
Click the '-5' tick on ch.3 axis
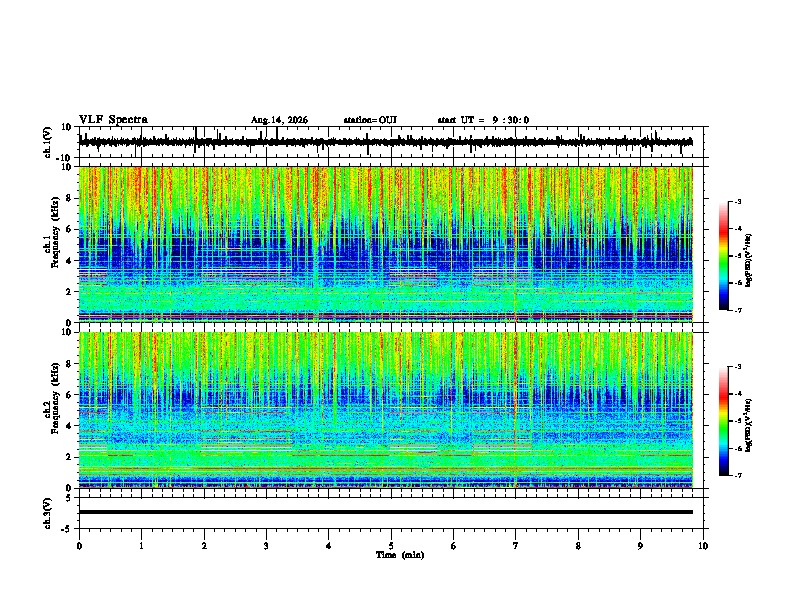click(x=68, y=529)
